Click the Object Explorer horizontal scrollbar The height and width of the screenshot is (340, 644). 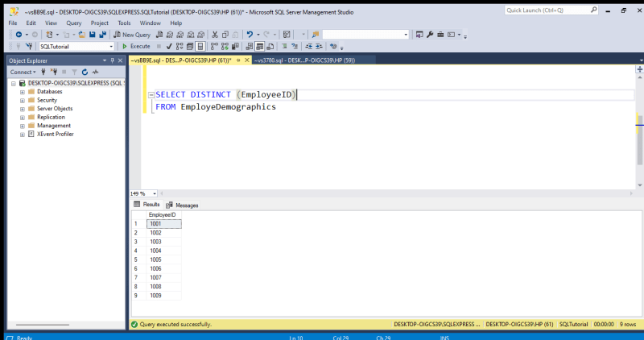[43, 325]
